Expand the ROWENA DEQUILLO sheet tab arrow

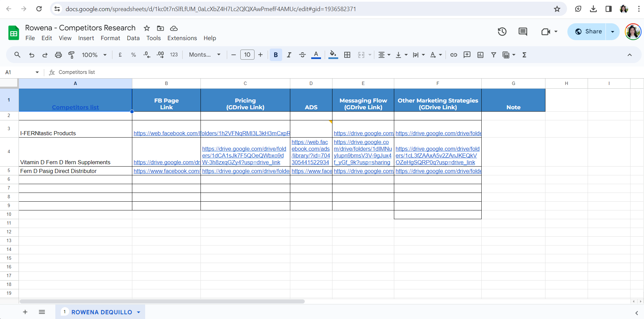(138, 312)
